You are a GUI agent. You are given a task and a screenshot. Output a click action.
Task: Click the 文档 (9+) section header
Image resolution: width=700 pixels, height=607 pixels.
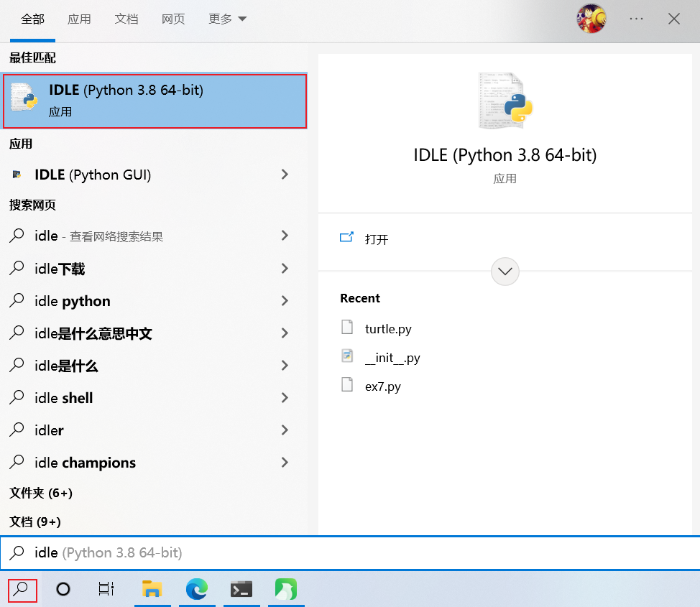point(35,522)
